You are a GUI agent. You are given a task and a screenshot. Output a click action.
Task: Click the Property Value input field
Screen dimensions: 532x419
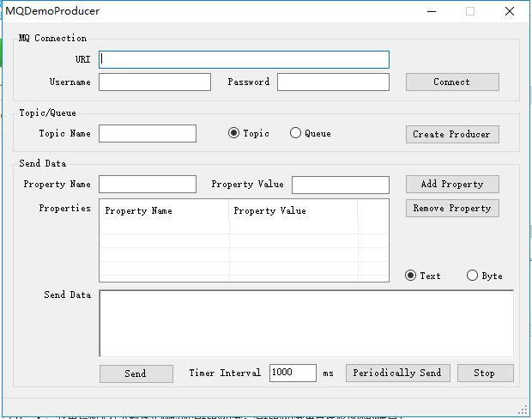(341, 185)
